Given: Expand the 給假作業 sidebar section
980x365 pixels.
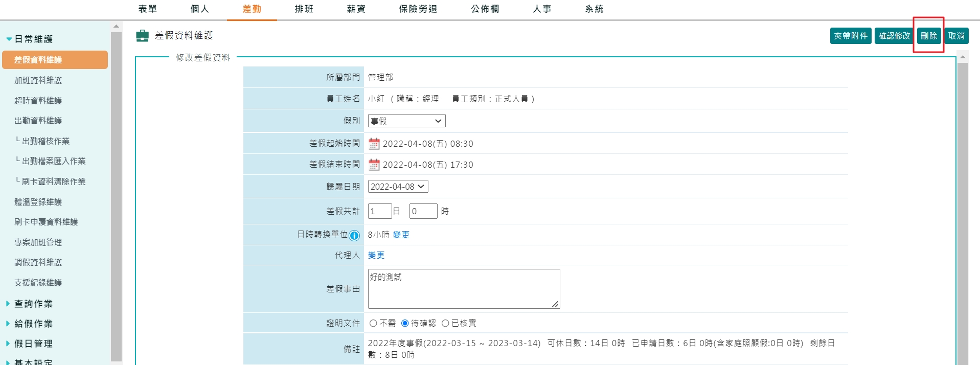Looking at the screenshot, I should click(x=33, y=324).
